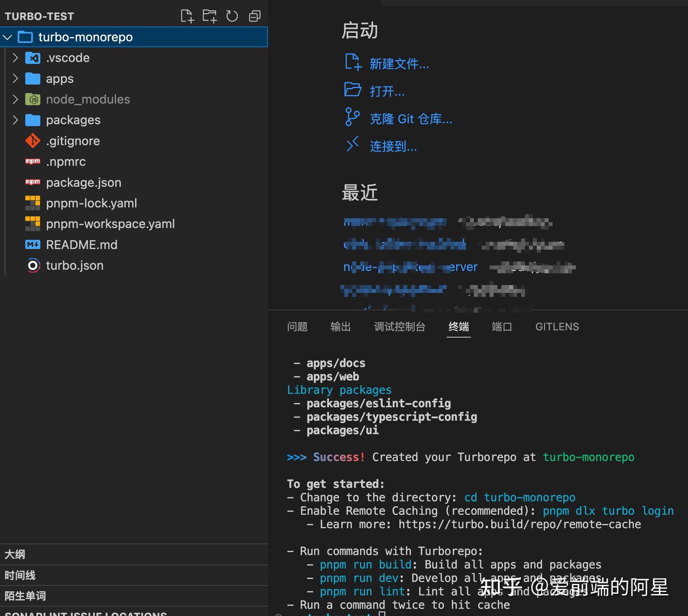Select the 终端 panel tab
Image resolution: width=688 pixels, height=616 pixels.
[x=459, y=327]
